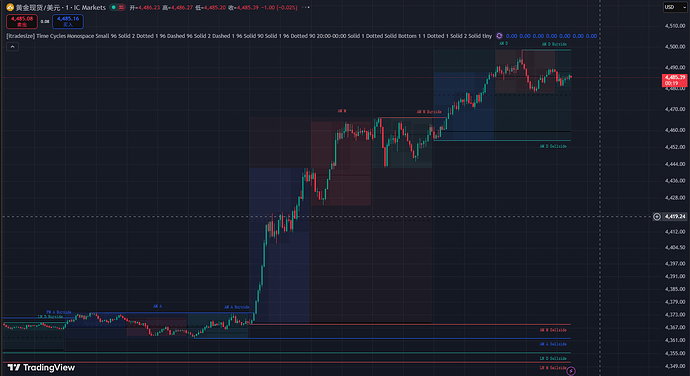Select the AM N Buyside level label
Screen dimensions: 690x376
(x=429, y=112)
